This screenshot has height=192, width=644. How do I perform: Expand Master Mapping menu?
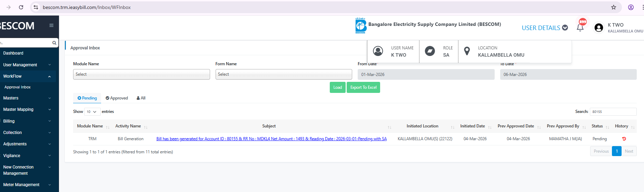pos(28,109)
